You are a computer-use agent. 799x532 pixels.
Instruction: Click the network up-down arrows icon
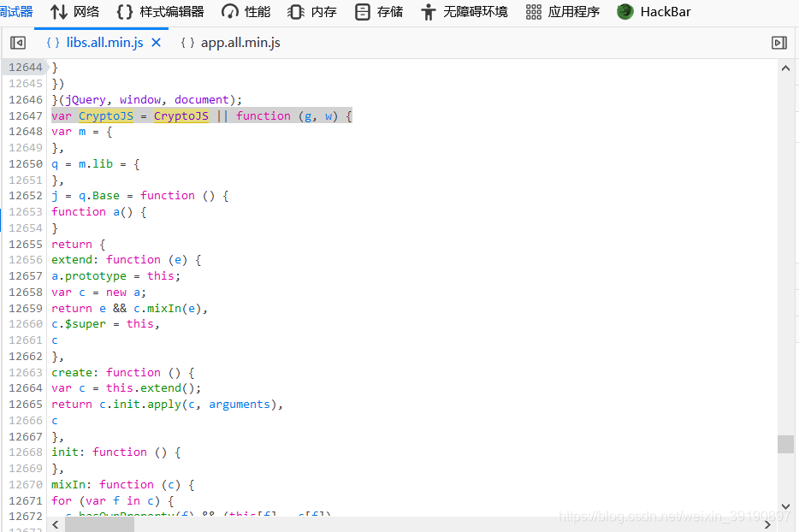tap(59, 12)
